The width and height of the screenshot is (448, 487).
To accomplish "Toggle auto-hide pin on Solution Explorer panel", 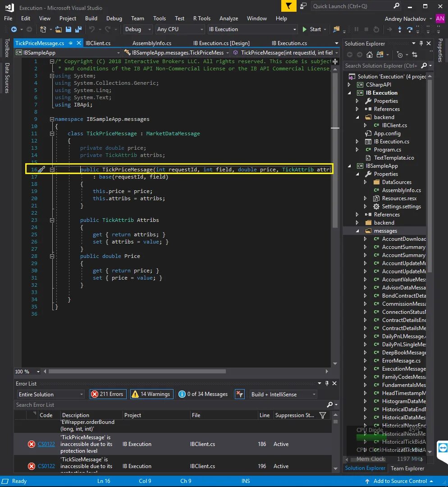I will [x=421, y=43].
